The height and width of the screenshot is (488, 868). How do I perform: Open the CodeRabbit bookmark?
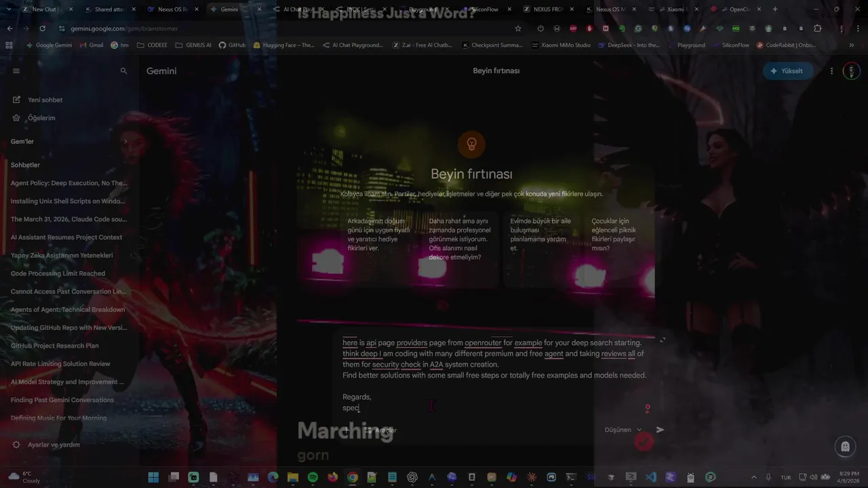785,45
